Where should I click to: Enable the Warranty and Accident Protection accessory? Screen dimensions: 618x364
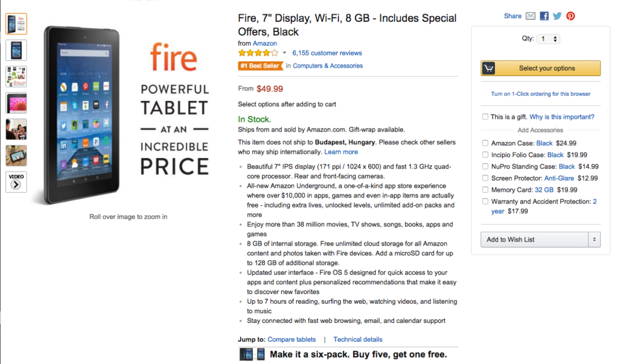(485, 201)
